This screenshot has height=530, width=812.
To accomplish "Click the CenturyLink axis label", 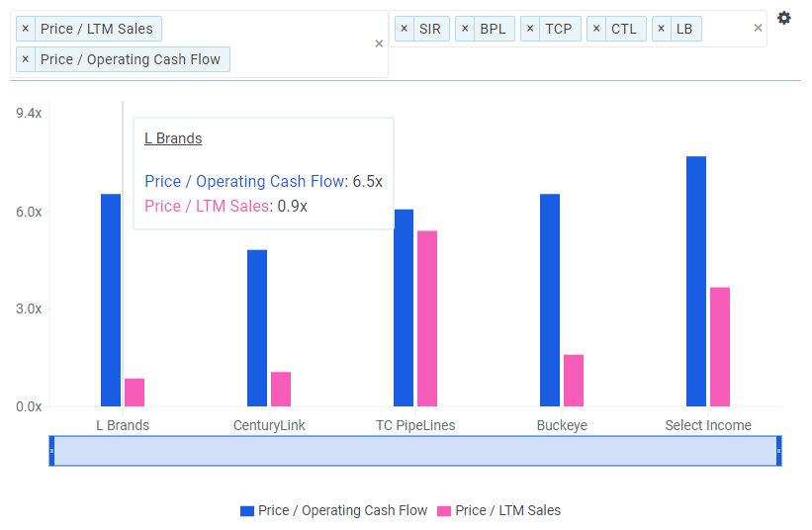I will pos(269,425).
